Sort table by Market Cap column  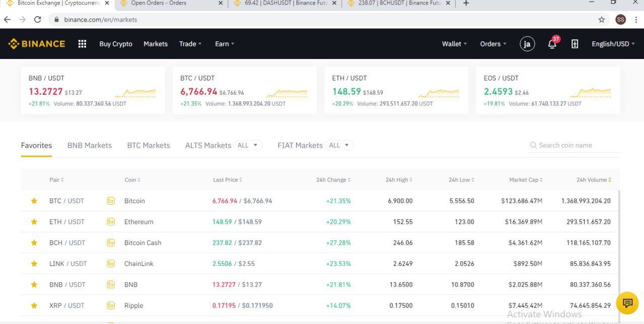tap(526, 180)
